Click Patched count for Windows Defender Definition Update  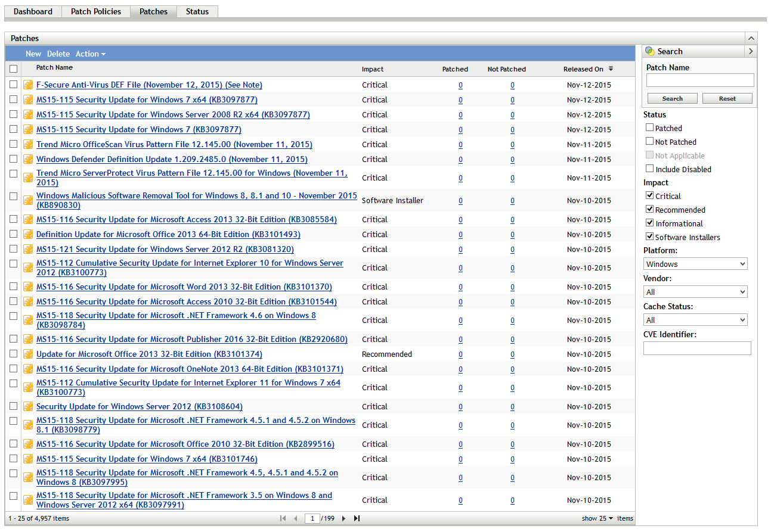pyautogui.click(x=460, y=160)
